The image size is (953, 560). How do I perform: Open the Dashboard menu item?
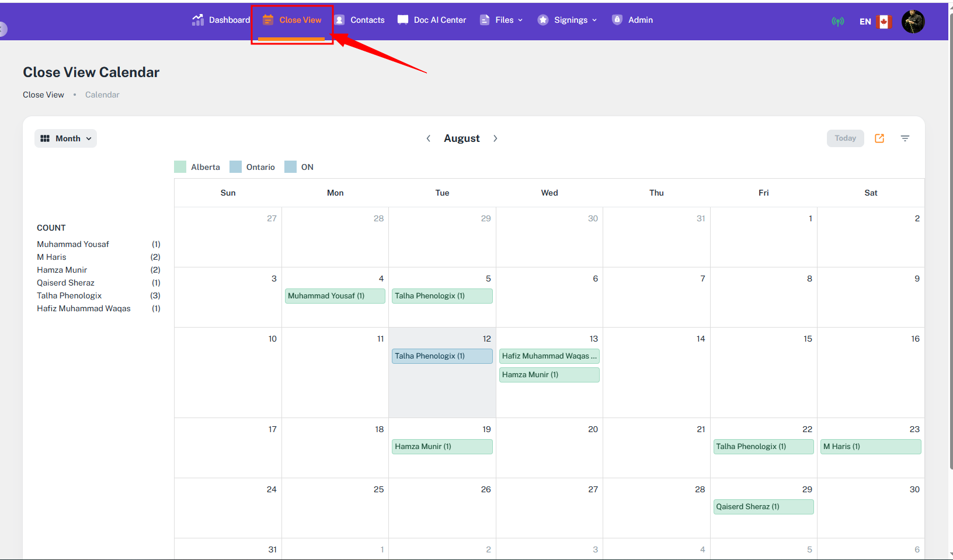coord(221,20)
